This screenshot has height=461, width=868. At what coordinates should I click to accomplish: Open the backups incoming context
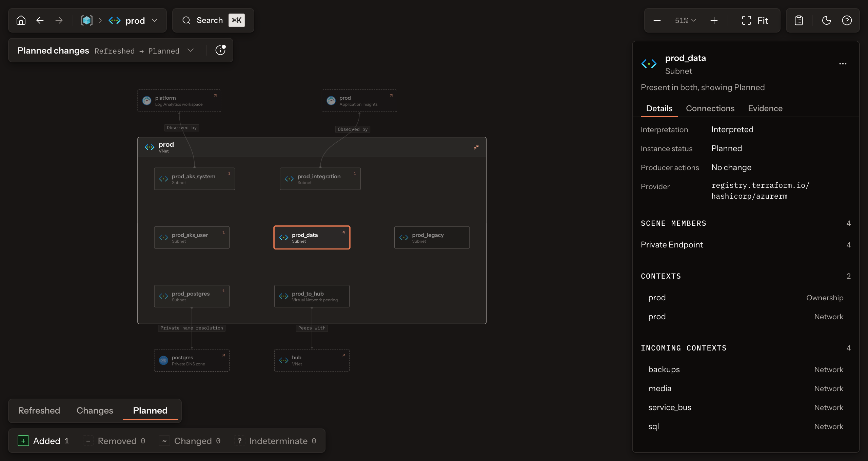point(746,369)
